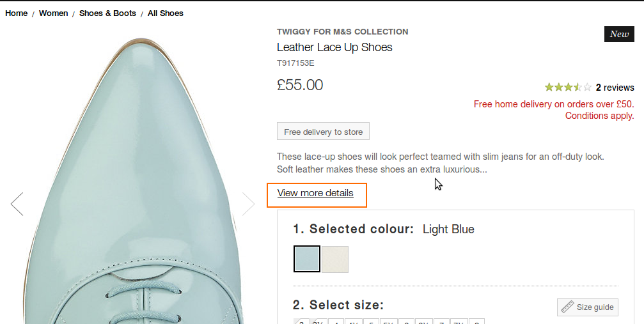Expand View more details
The width and height of the screenshot is (644, 324).
tap(315, 193)
